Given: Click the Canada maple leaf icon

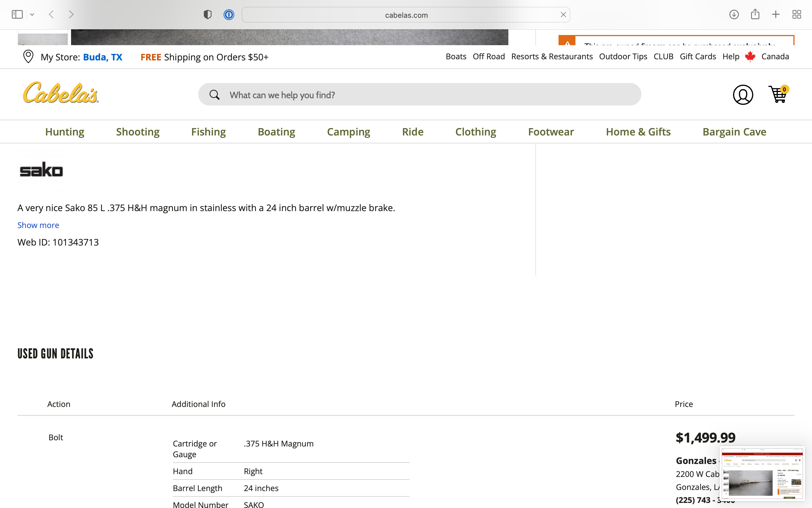Looking at the screenshot, I should pos(750,56).
